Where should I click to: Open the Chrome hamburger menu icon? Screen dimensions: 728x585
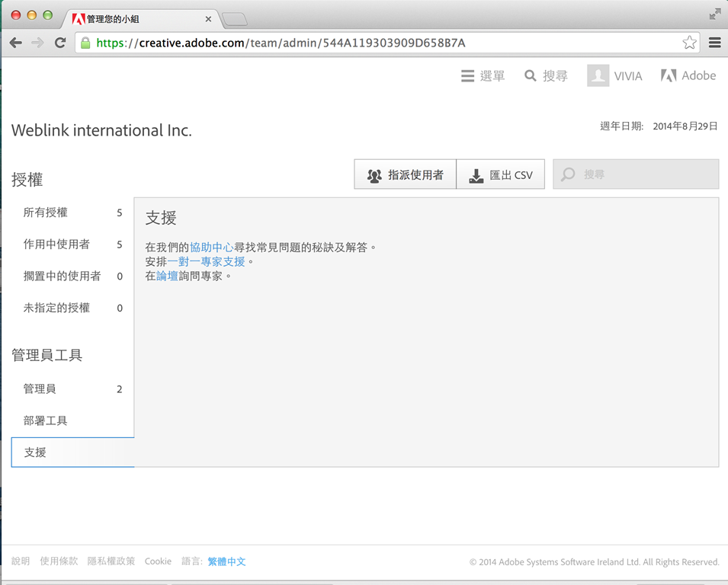[x=715, y=43]
